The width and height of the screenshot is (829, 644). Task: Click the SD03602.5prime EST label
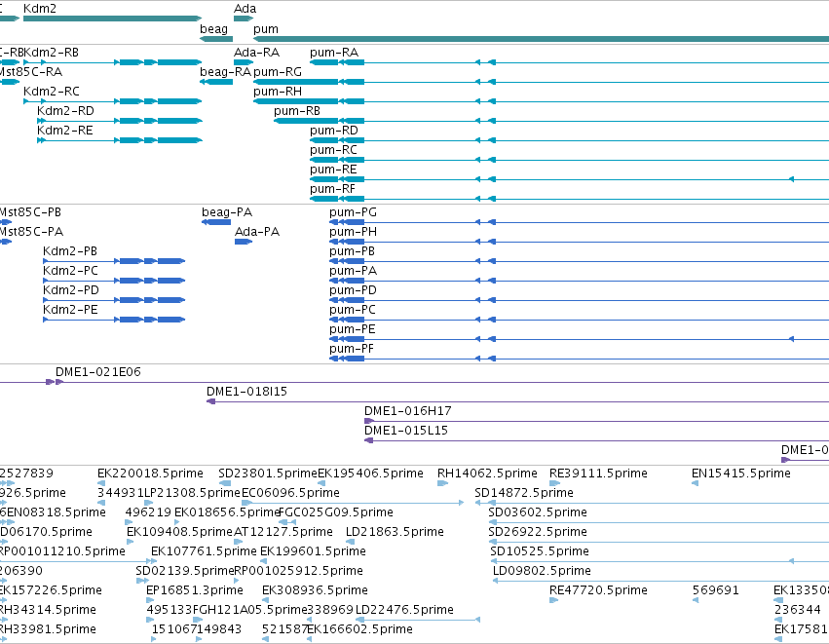click(538, 512)
